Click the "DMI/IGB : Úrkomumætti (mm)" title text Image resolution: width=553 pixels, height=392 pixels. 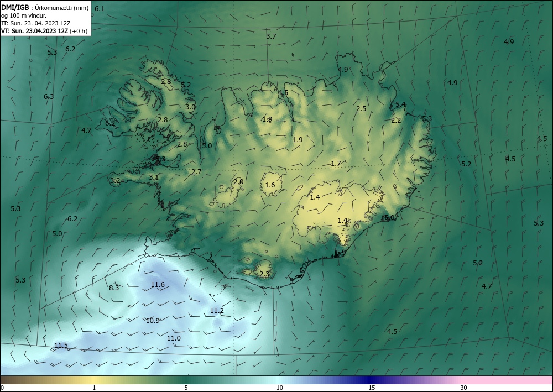click(45, 8)
